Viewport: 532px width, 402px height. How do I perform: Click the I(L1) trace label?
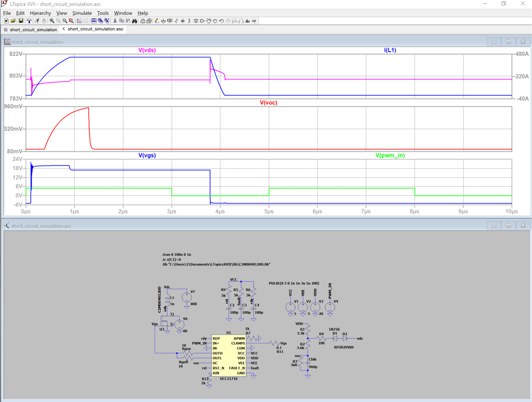pyautogui.click(x=390, y=50)
